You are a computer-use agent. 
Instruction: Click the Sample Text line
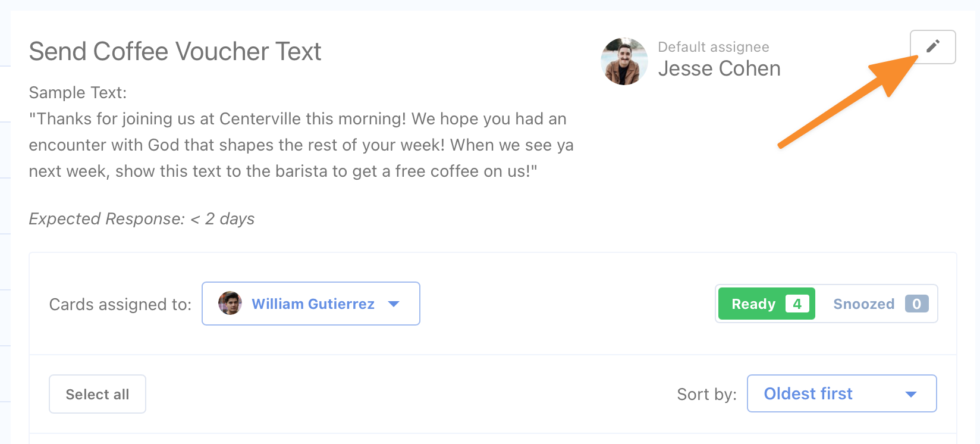pos(78,93)
